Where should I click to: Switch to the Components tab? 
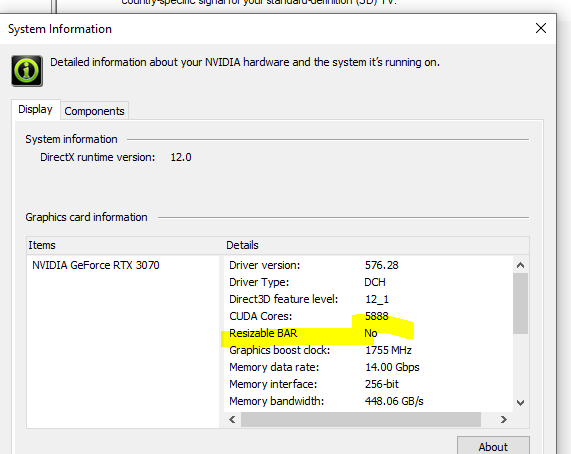94,111
